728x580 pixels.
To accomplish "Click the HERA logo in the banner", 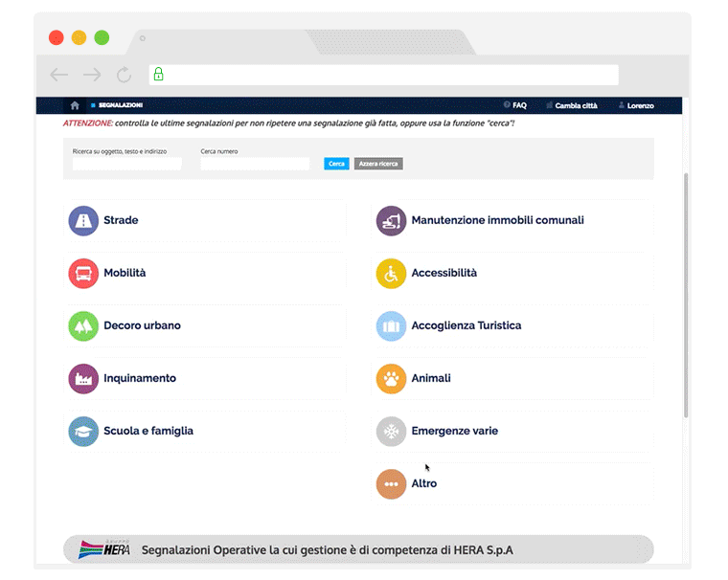I will coord(104,549).
